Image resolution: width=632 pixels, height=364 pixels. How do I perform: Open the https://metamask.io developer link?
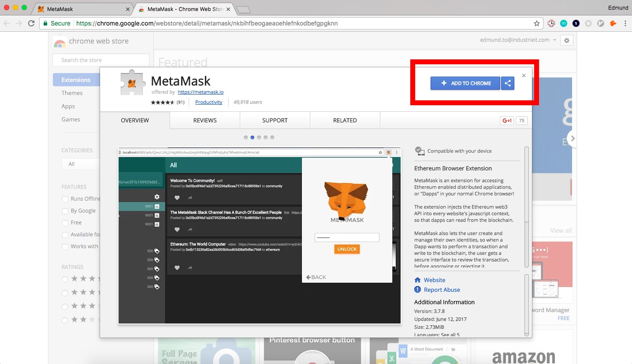(x=201, y=92)
